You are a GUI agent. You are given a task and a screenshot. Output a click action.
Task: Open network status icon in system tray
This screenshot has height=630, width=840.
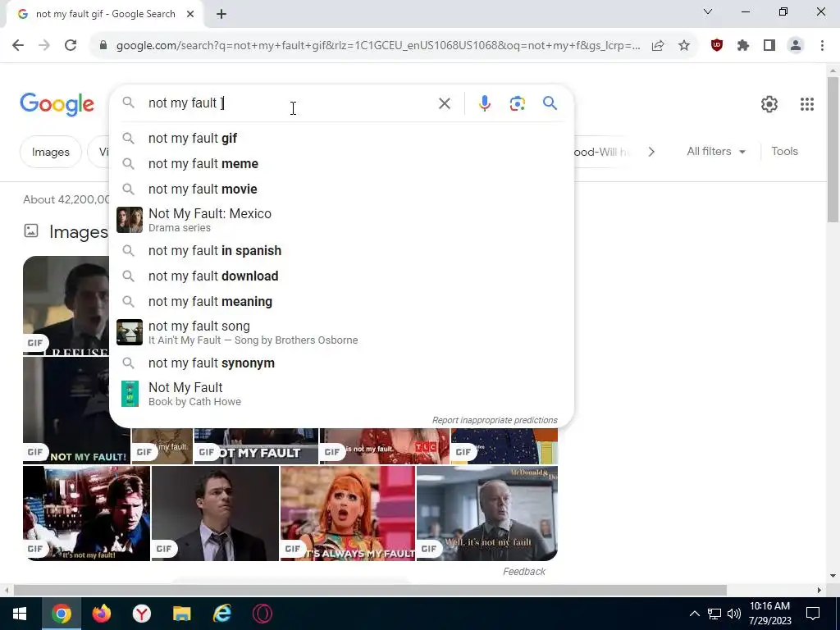(x=714, y=614)
